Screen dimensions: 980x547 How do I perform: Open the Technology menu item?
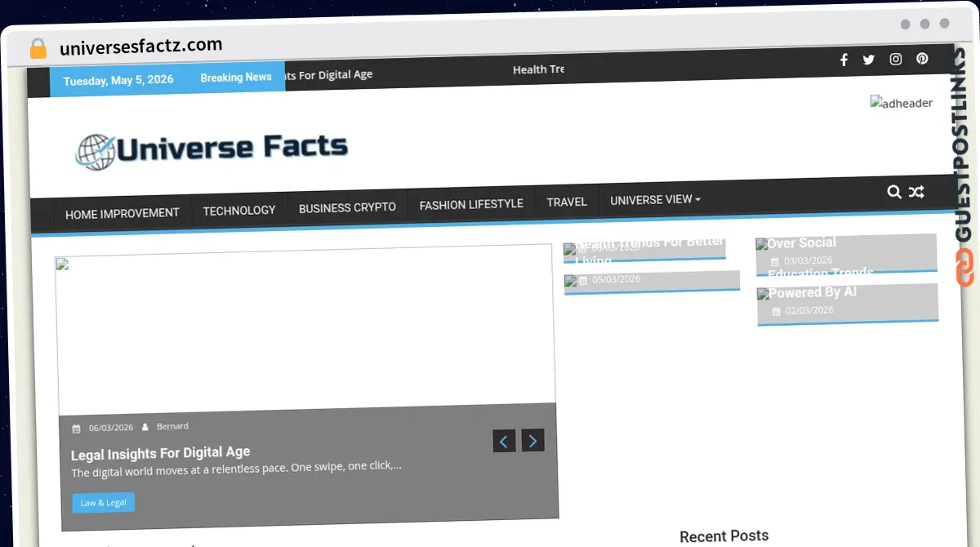pyautogui.click(x=239, y=211)
